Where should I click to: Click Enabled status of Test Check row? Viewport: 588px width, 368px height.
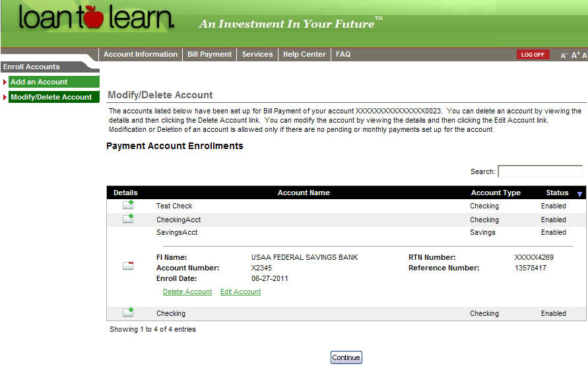coord(553,206)
